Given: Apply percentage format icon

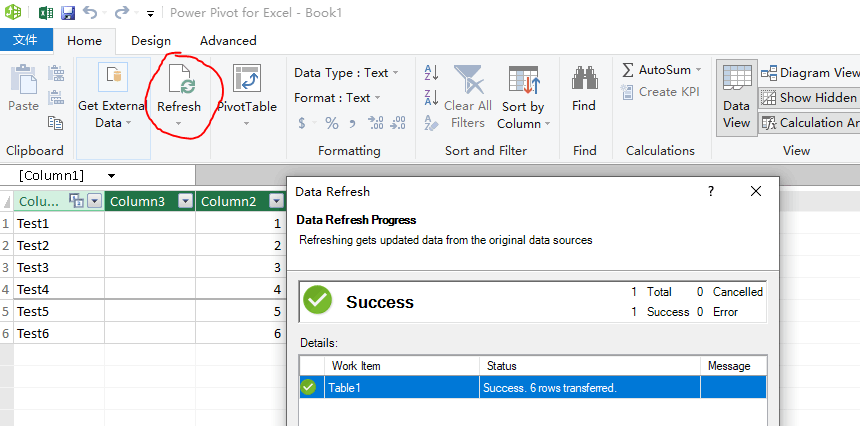Looking at the screenshot, I should tap(332, 123).
